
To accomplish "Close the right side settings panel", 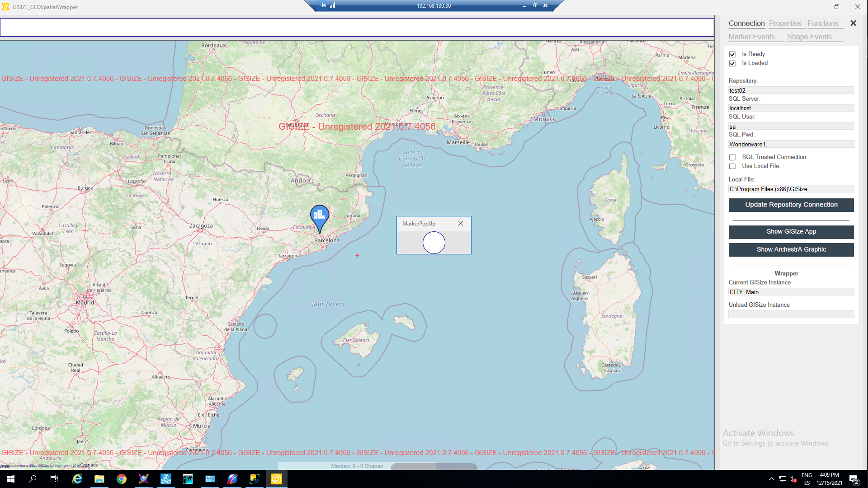I will tap(853, 23).
